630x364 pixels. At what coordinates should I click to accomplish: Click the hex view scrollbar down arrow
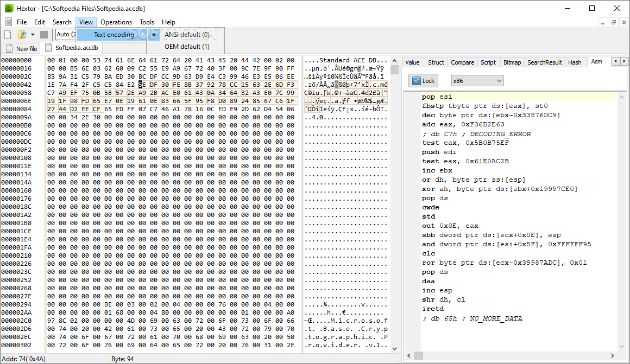[x=394, y=349]
